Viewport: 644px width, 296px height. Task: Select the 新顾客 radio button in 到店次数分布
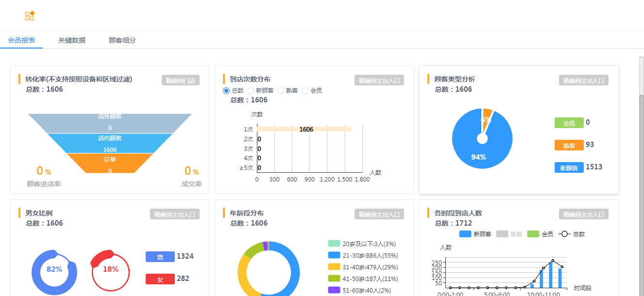[250, 90]
